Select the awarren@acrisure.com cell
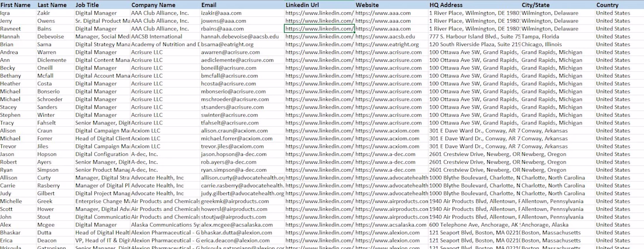 (x=242, y=52)
